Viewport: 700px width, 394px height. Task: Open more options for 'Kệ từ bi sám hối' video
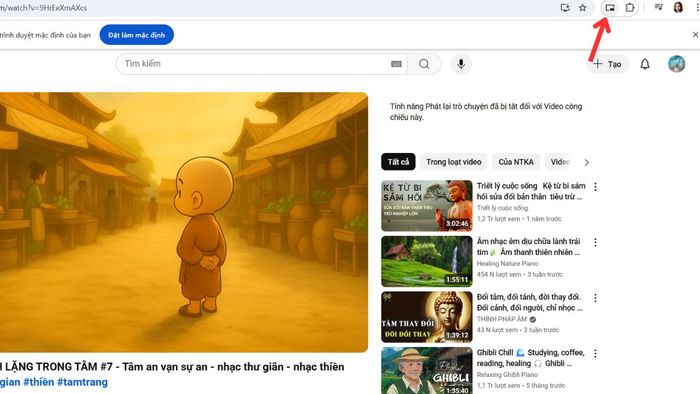coord(595,187)
